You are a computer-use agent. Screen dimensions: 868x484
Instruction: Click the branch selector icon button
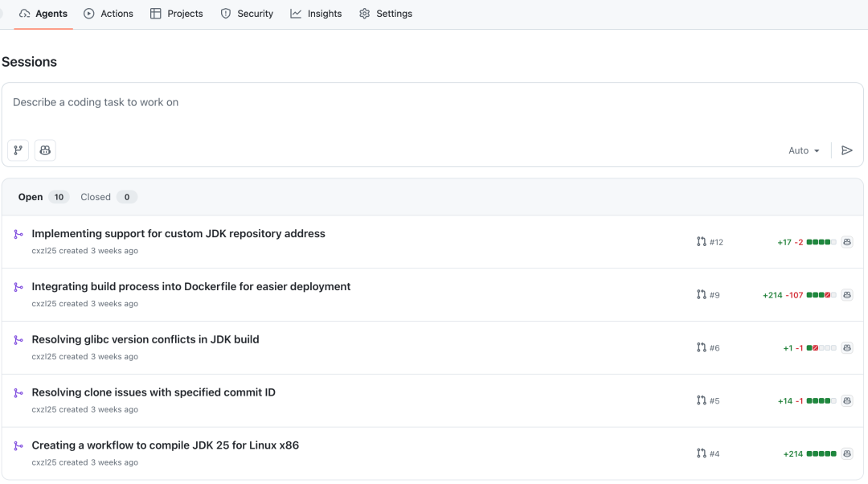(18, 150)
